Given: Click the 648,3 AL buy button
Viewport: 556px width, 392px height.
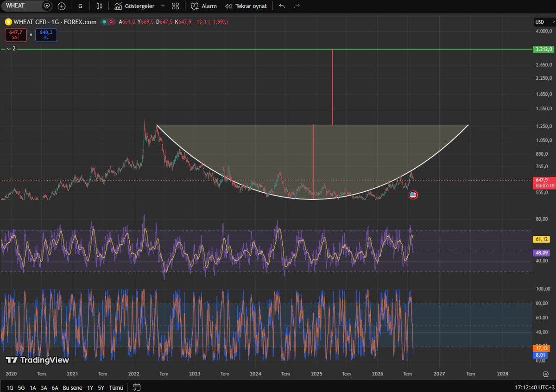Looking at the screenshot, I should tap(46, 35).
